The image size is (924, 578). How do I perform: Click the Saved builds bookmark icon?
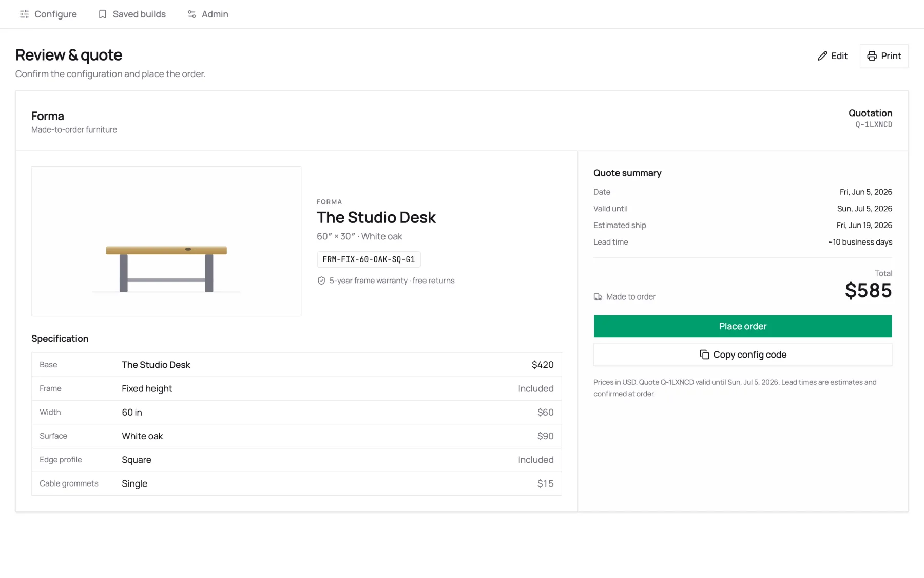click(x=103, y=14)
